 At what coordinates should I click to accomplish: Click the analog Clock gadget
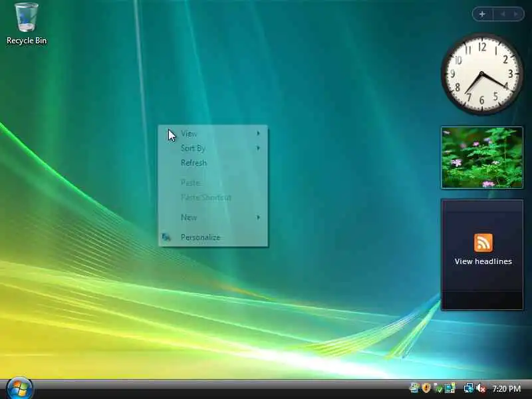point(481,74)
